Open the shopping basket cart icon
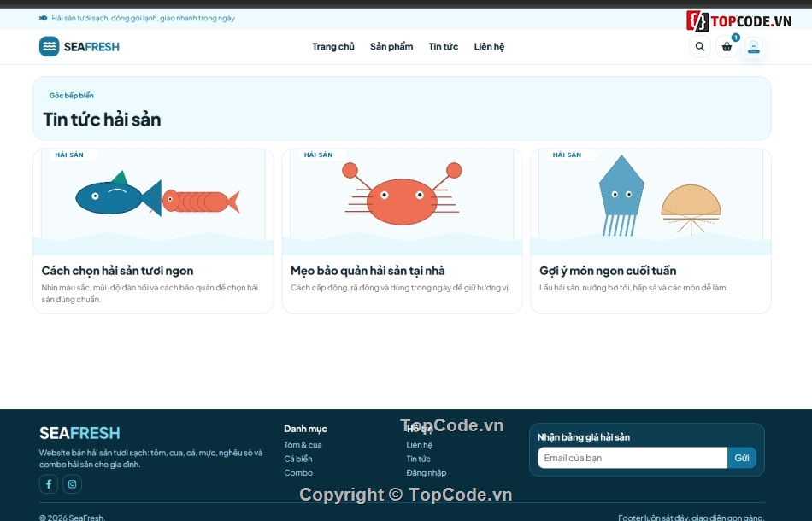This screenshot has height=521, width=812. pos(727,47)
